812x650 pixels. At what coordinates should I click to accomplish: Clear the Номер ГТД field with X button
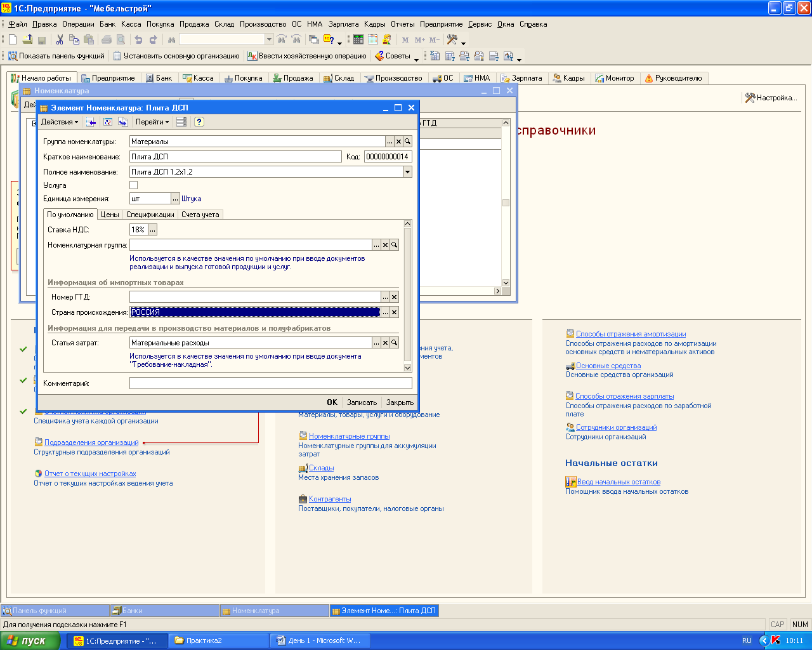[394, 297]
